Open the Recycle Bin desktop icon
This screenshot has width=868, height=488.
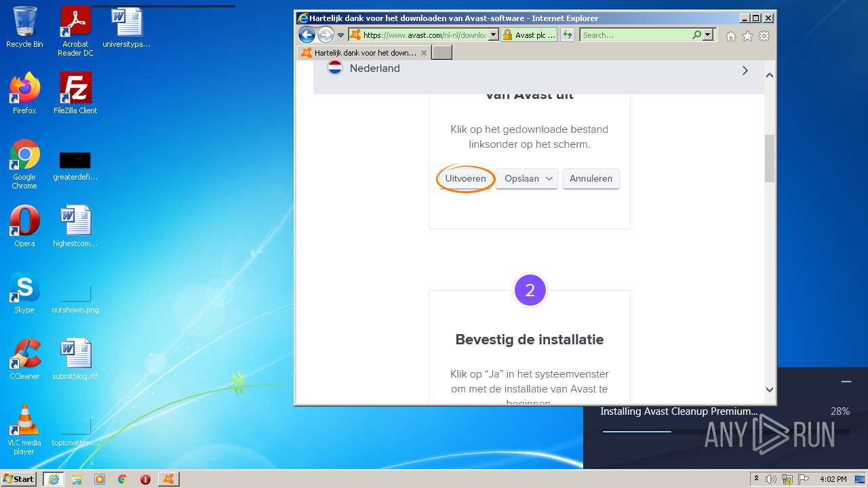(x=24, y=27)
